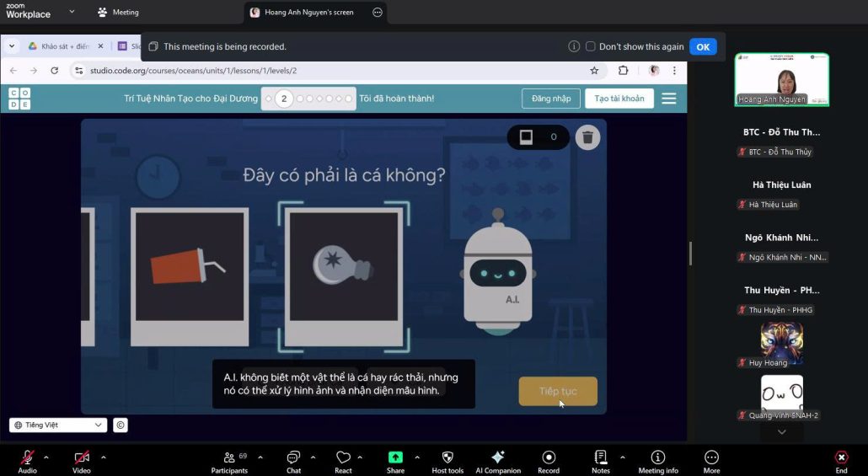The width and height of the screenshot is (868, 476).
Task: Click level 2 progress bubble
Action: pos(284,99)
